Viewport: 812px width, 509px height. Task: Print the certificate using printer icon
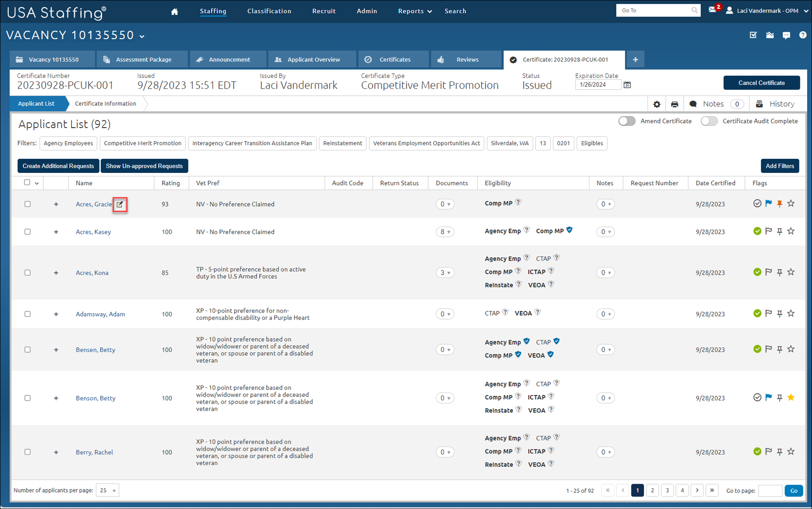(x=674, y=104)
